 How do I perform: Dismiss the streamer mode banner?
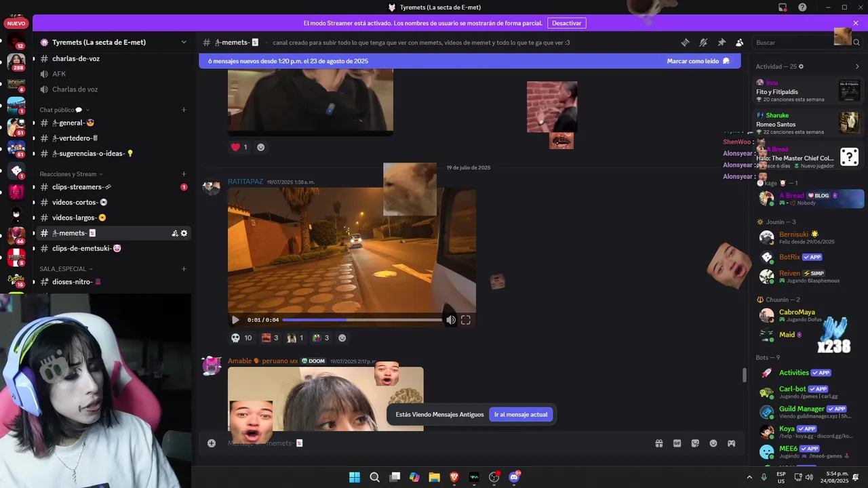click(x=856, y=23)
